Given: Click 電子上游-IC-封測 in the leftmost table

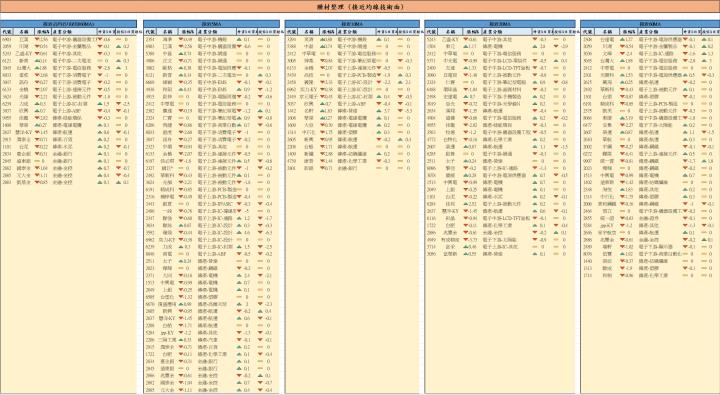Looking at the screenshot, I should point(70,104).
